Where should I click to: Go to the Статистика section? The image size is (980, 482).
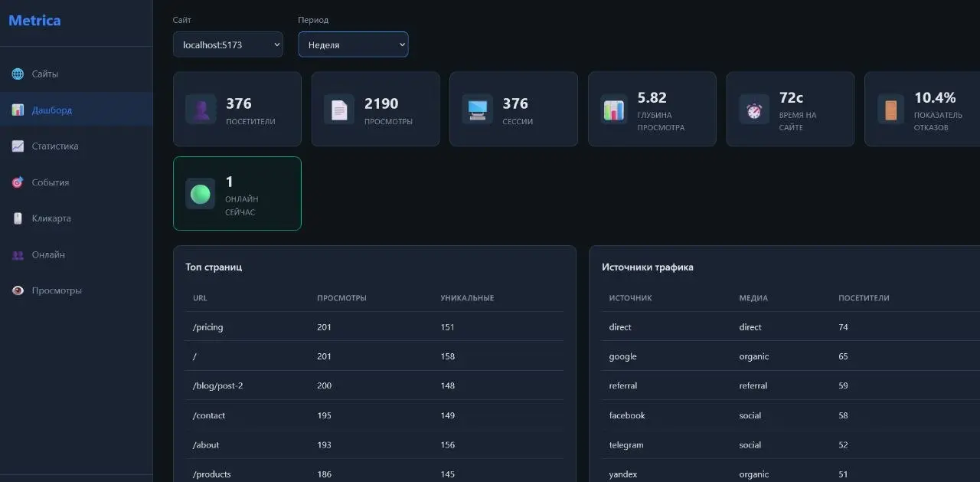click(77, 146)
